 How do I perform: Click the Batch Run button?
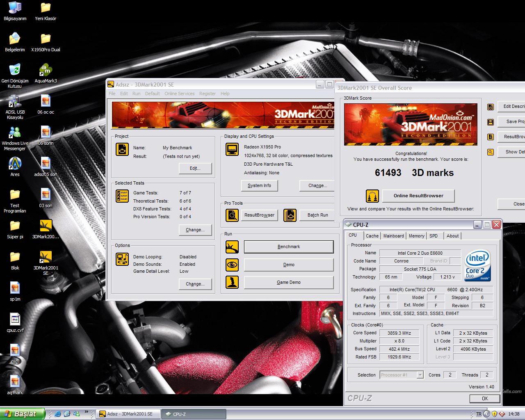(318, 215)
